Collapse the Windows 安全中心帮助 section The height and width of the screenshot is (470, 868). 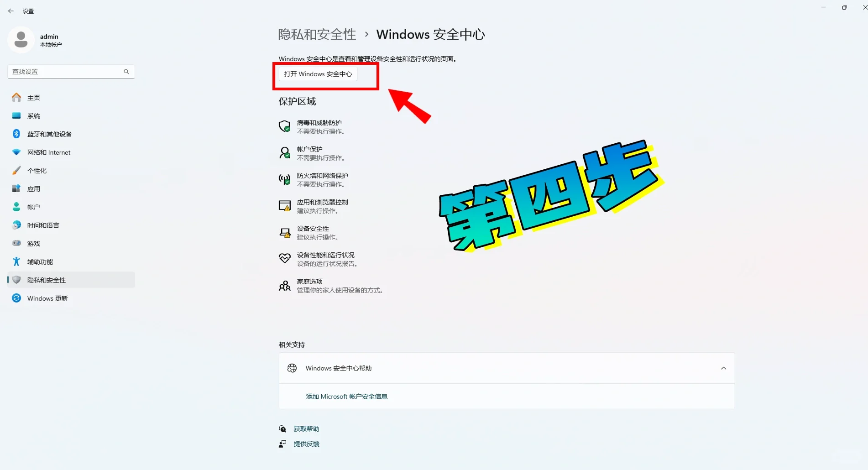pyautogui.click(x=723, y=368)
